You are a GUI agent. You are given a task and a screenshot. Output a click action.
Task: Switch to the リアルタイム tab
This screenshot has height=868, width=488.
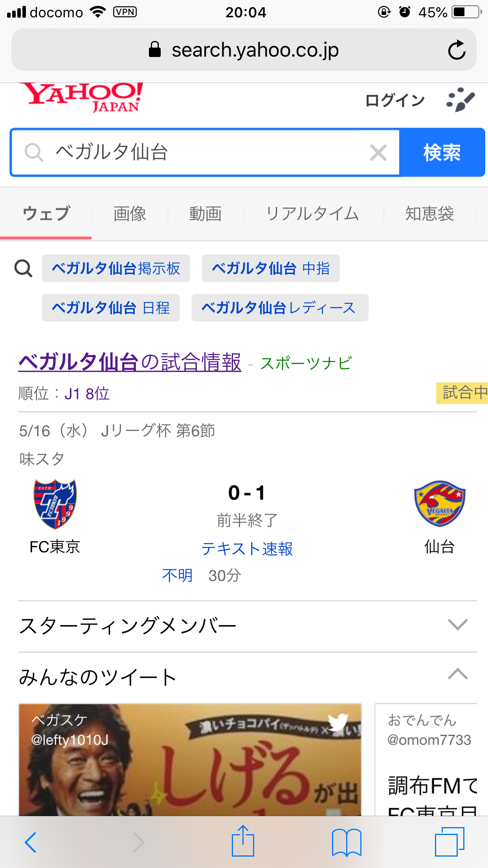pyautogui.click(x=312, y=214)
